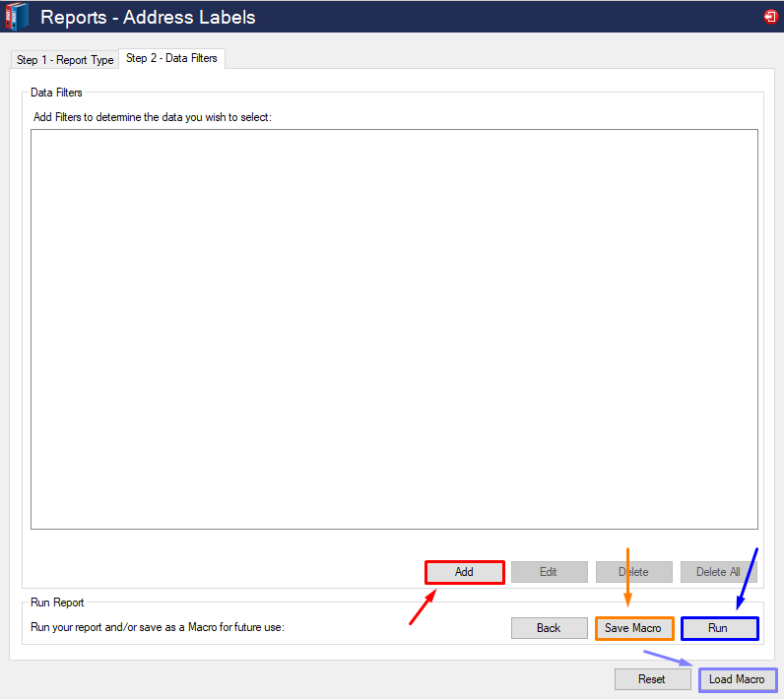
Task: Click the red exit icon at top right
Action: (769, 17)
